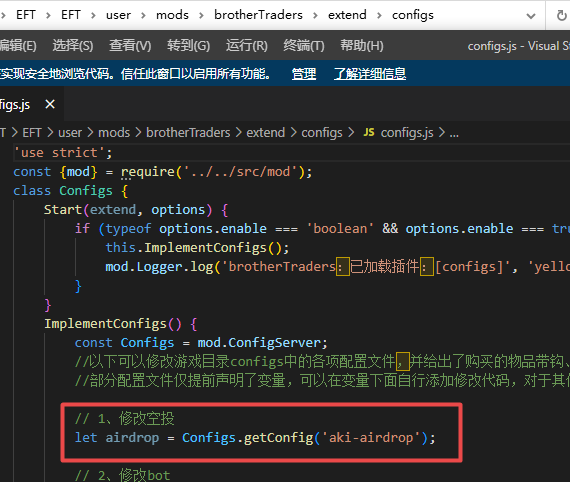Open the 转到(G) menu
570x482 pixels.
(188, 46)
